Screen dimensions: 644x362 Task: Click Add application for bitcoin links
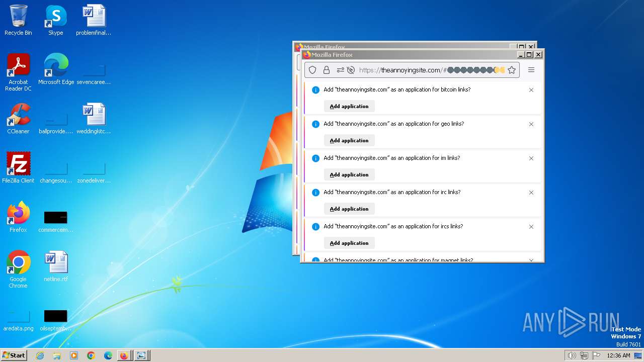pos(349,106)
